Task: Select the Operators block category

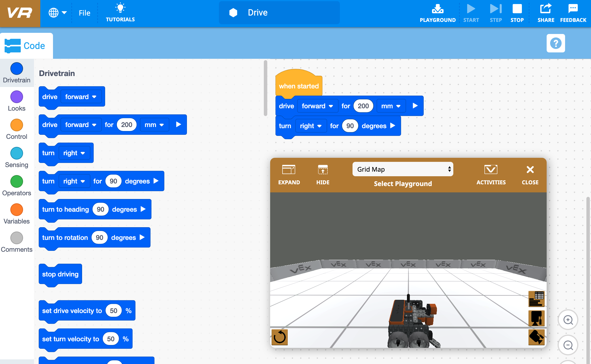Action: click(16, 182)
